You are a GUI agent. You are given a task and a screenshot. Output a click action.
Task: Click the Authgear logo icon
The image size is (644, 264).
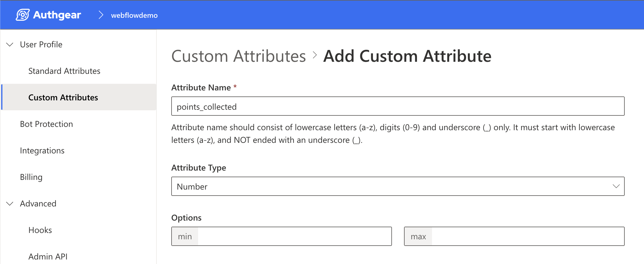(23, 15)
